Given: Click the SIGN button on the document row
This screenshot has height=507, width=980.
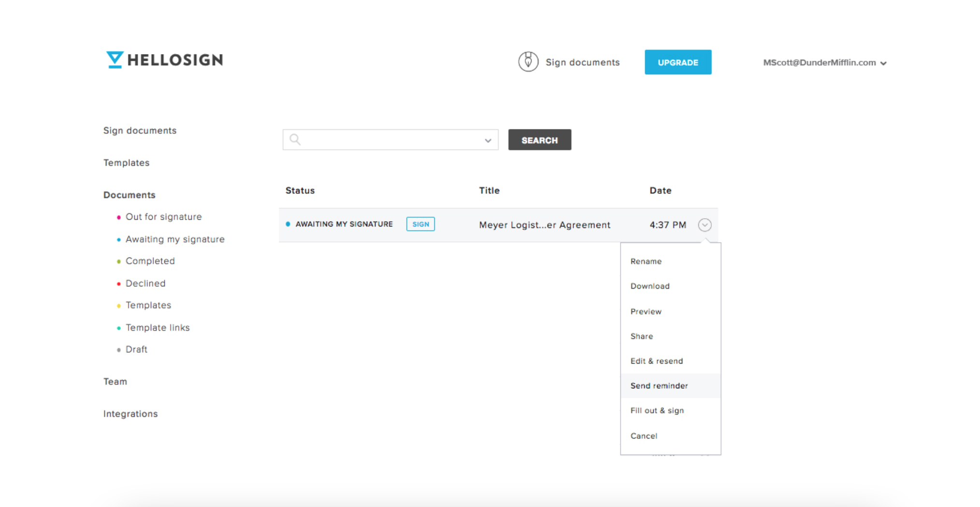Looking at the screenshot, I should pos(420,224).
